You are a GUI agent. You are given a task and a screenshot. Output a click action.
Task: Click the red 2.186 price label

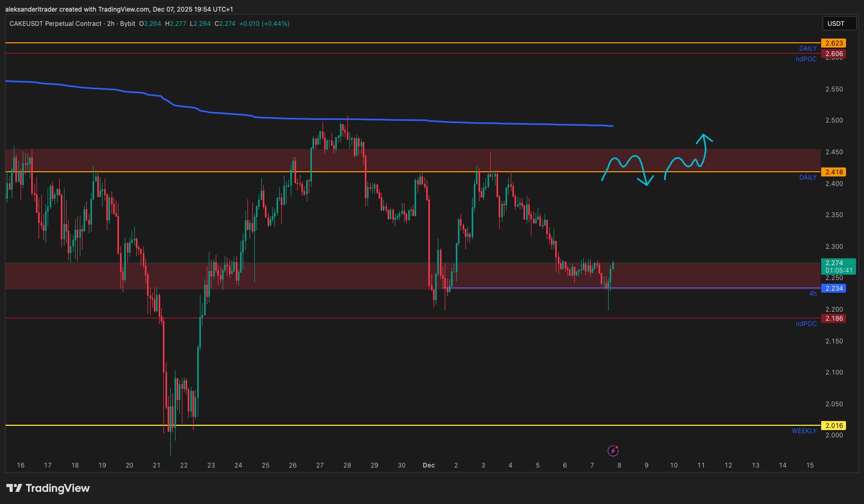[833, 319]
